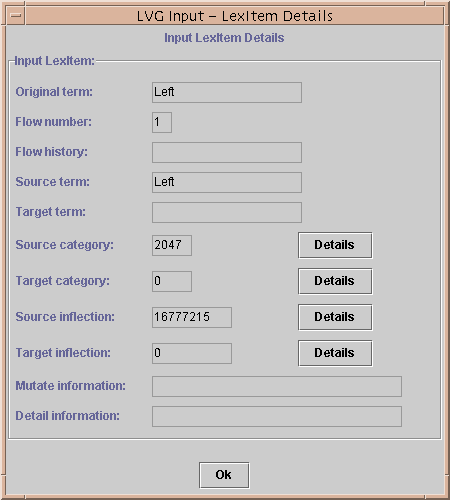Click the Ok button
This screenshot has height=500, width=450.
224,475
